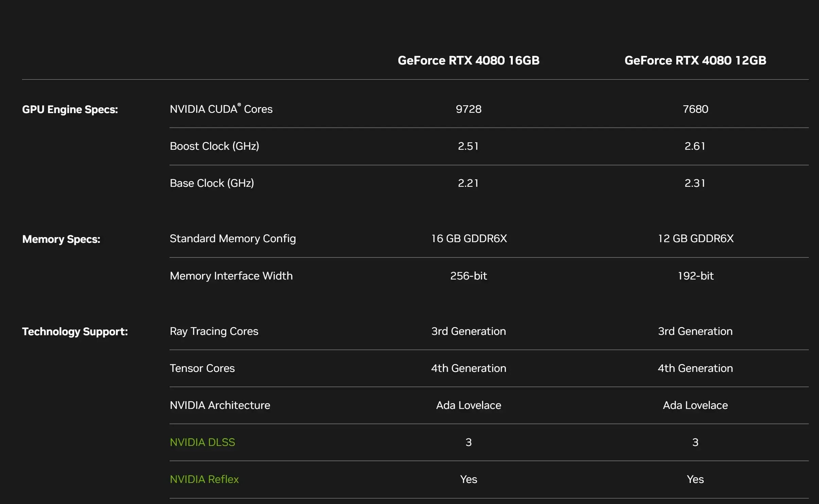This screenshot has height=504, width=819.
Task: Click the Ada Lovelace value for 12GB model
Action: pyautogui.click(x=695, y=405)
